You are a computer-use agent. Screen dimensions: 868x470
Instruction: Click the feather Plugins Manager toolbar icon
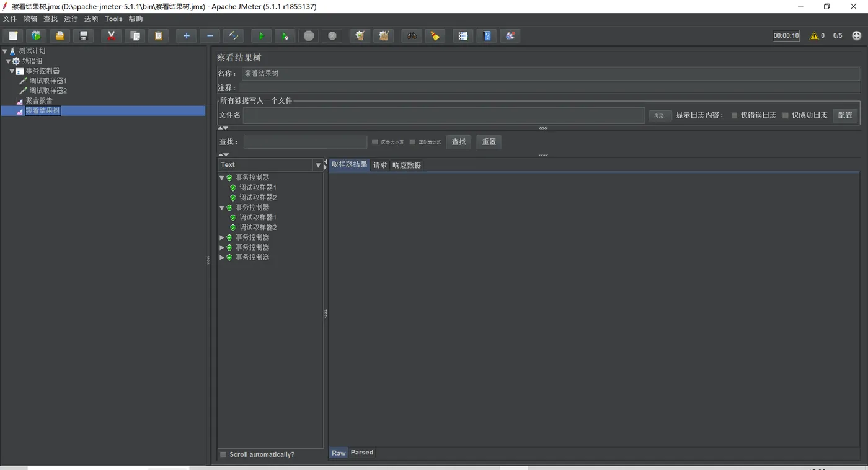coord(510,36)
